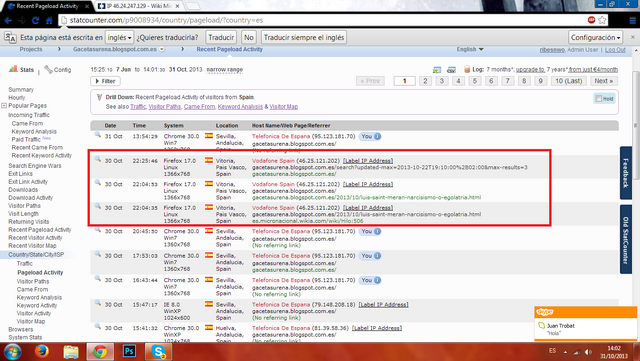
Task: Export the log to Excel icon
Action: tap(437, 70)
